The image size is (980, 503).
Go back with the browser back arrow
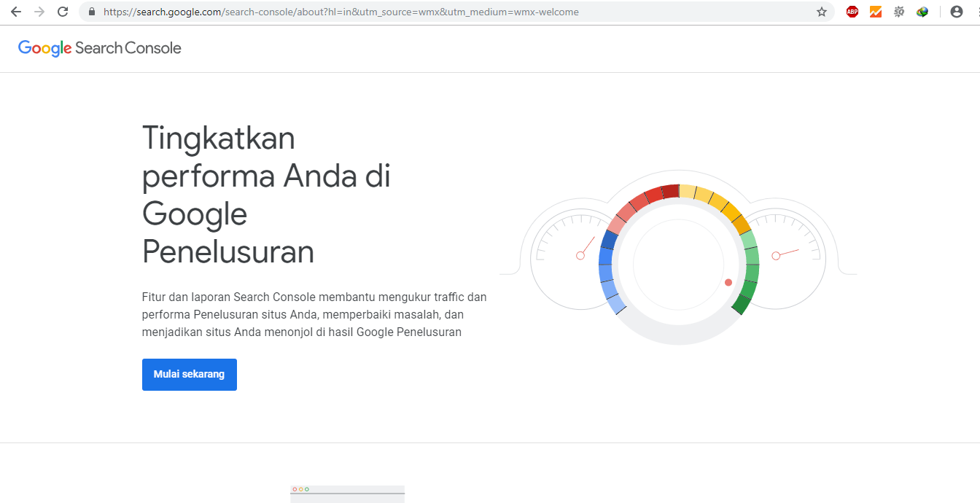coord(16,12)
